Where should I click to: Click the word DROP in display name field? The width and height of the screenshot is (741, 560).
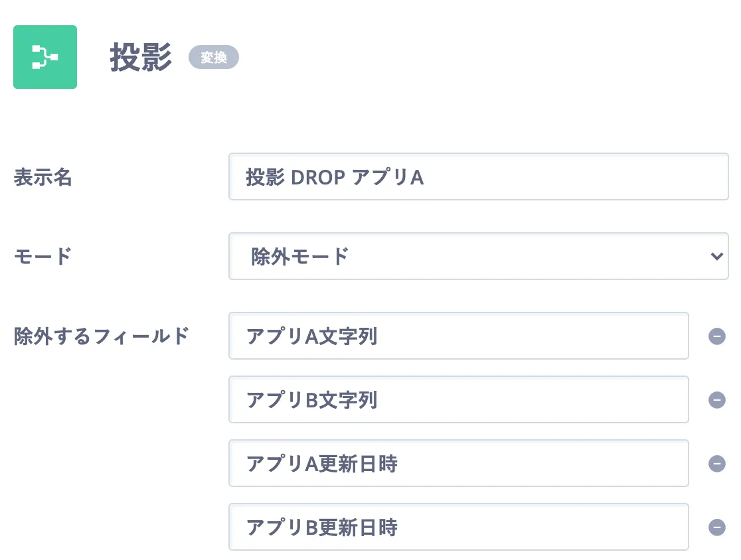coord(318,178)
